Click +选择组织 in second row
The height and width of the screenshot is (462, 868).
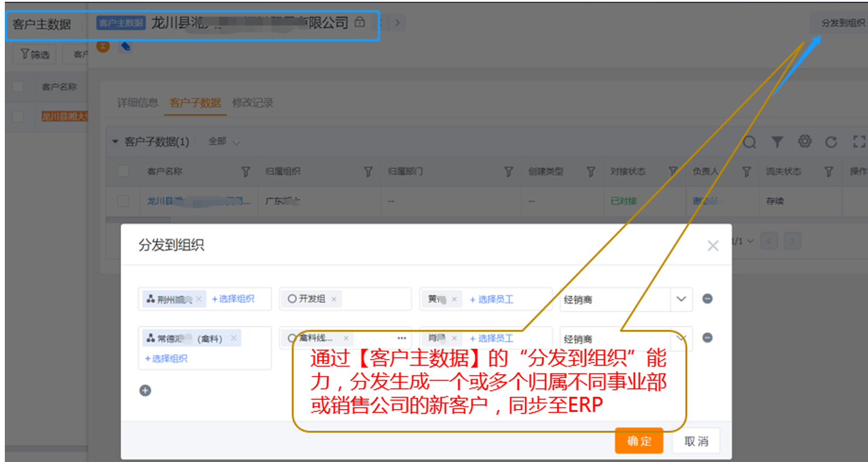pos(166,358)
